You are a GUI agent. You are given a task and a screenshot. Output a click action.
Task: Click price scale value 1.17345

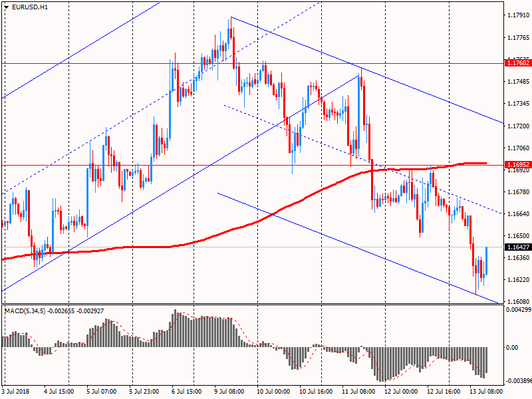pos(519,104)
